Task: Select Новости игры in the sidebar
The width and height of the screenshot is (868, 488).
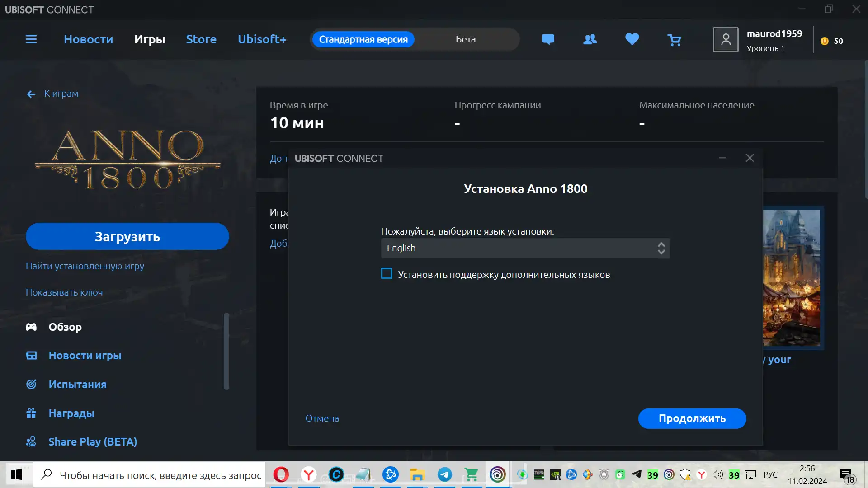Action: pos(85,356)
